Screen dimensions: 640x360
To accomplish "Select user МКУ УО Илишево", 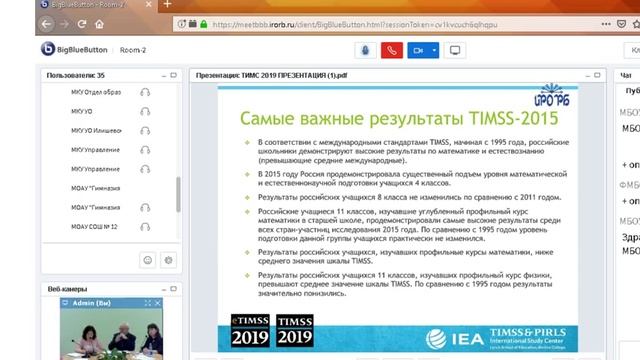I will pos(96,131).
